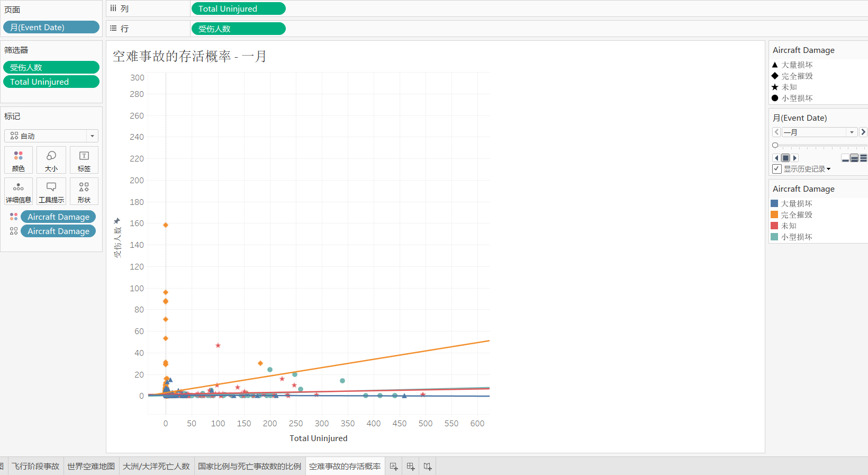
Task: Open the 大小 (size) mark card
Action: pyautogui.click(x=51, y=160)
